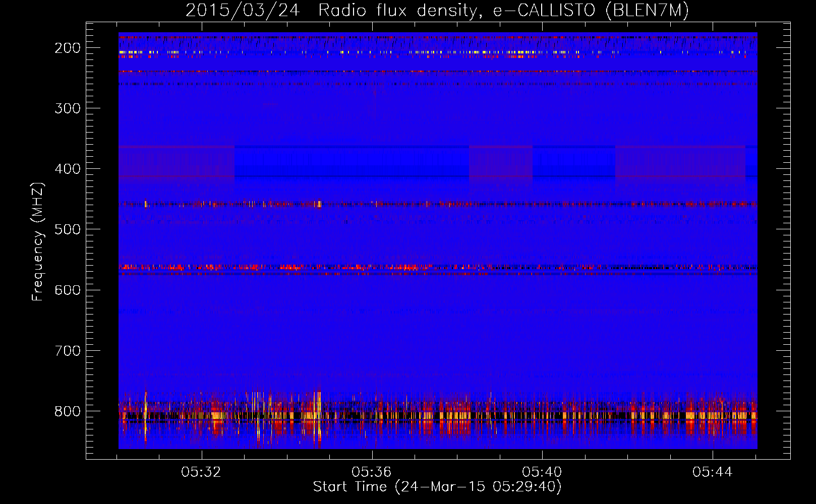Image resolution: width=816 pixels, height=504 pixels.
Task: Click the plot title with the date 2015/03/24
Action: 437,11
